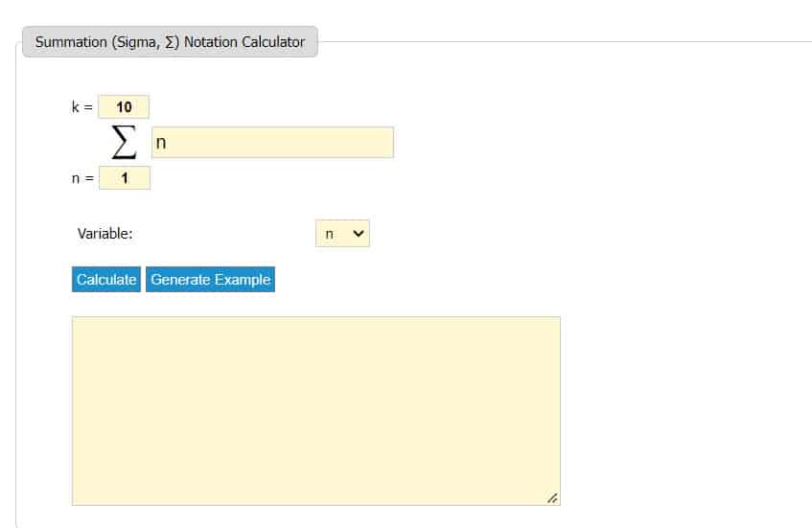Grab the textarea resize handle corner
Screen dimensions: 812x528
click(x=552, y=498)
